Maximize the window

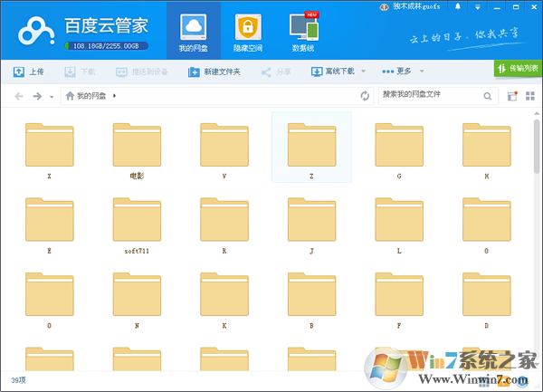516,7
